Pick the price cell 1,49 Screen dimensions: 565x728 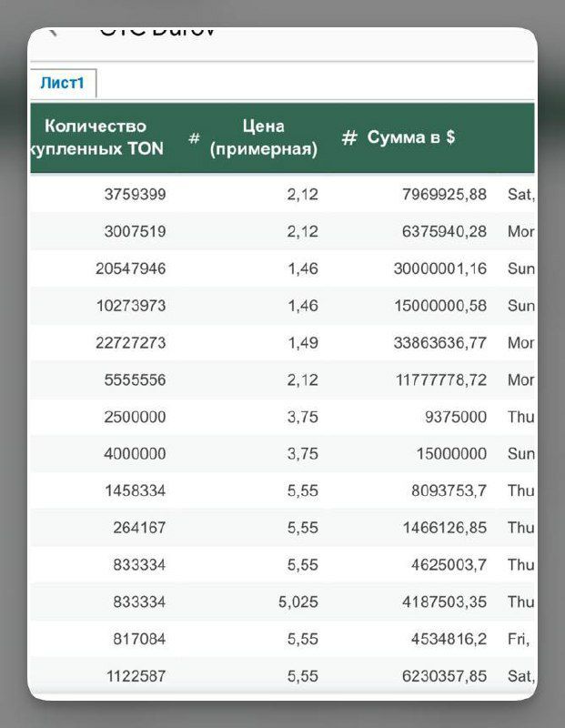pyautogui.click(x=303, y=343)
